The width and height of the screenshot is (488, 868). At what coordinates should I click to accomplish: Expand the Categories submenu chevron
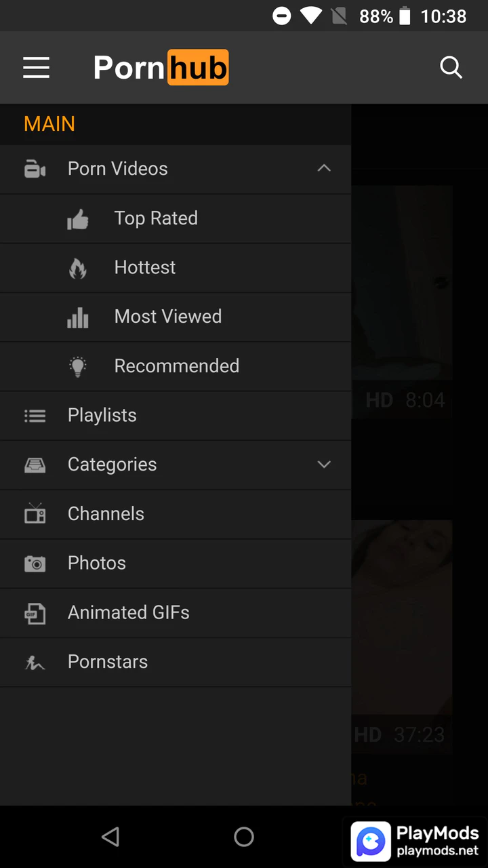324,465
